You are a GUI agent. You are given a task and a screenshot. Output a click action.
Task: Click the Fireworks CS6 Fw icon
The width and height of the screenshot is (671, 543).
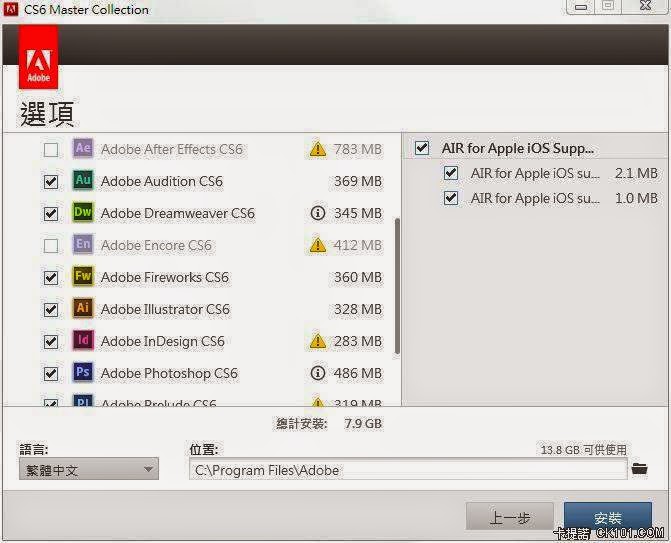83,276
